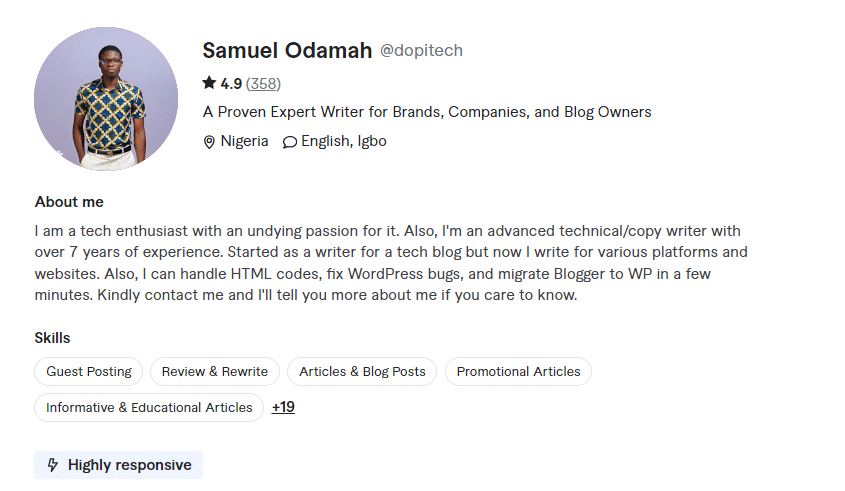Click the English, Igbo languages text

coord(343,141)
